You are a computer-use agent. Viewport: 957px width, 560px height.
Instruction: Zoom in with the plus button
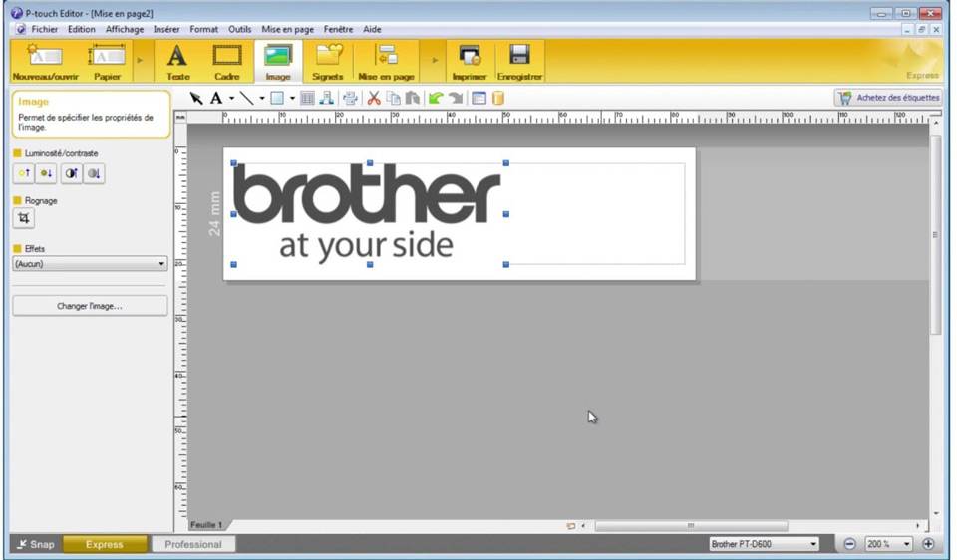point(928,544)
